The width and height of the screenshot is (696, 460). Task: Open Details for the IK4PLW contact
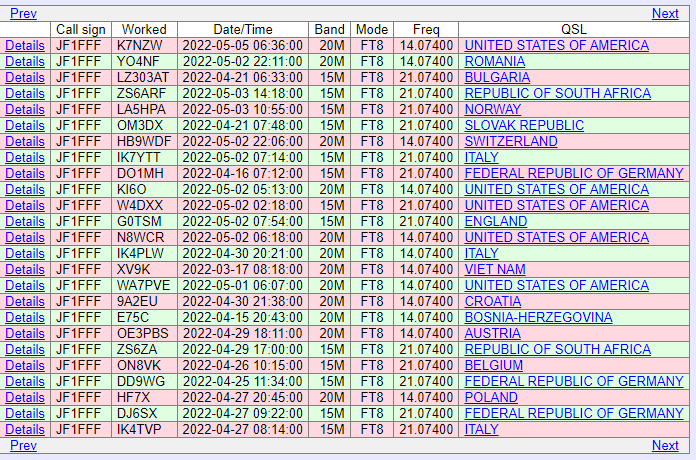tap(25, 253)
